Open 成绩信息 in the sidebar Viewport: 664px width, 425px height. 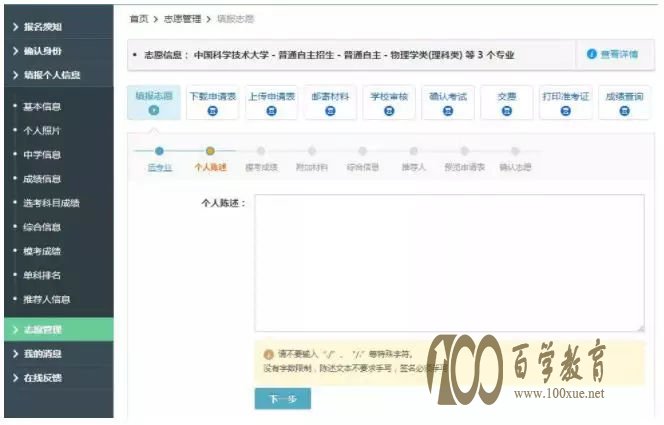coord(42,179)
